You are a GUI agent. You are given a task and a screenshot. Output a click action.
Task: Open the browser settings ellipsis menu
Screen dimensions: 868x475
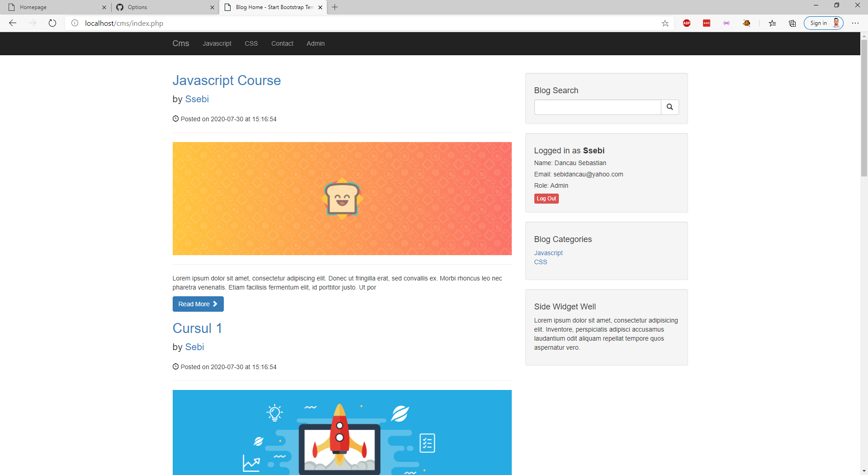coord(856,23)
